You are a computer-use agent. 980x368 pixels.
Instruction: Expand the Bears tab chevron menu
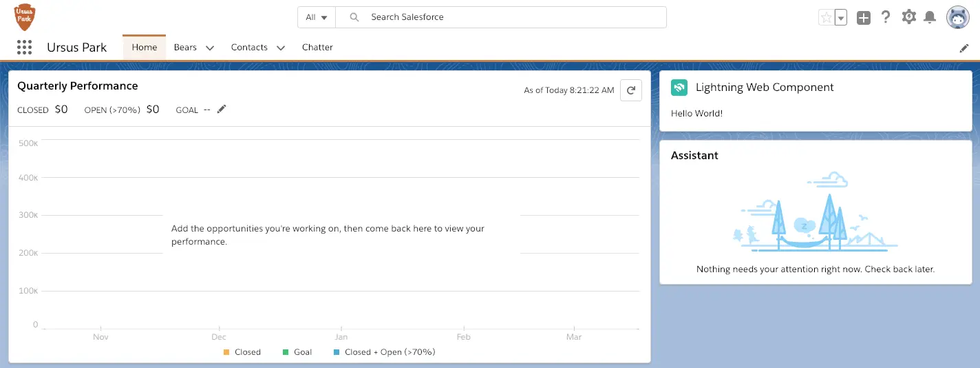(210, 48)
